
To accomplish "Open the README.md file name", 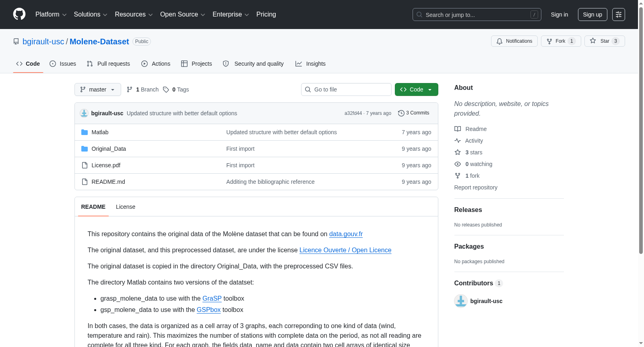I will point(108,182).
